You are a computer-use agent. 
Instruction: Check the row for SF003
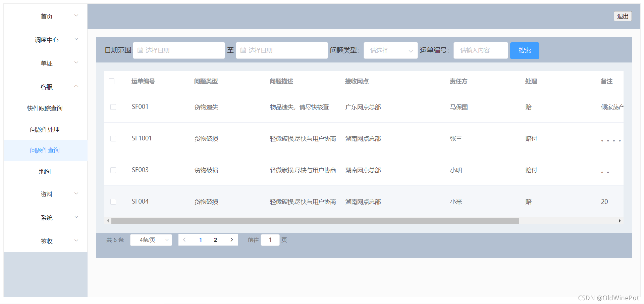pyautogui.click(x=113, y=170)
